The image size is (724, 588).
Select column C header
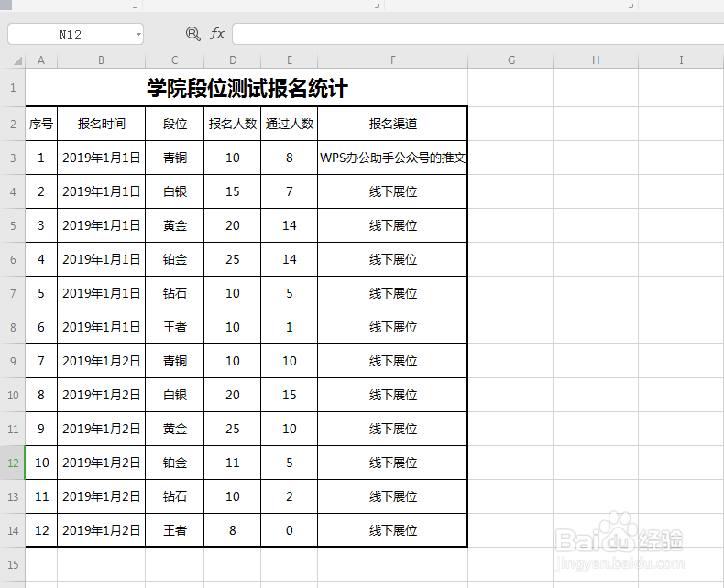click(174, 60)
